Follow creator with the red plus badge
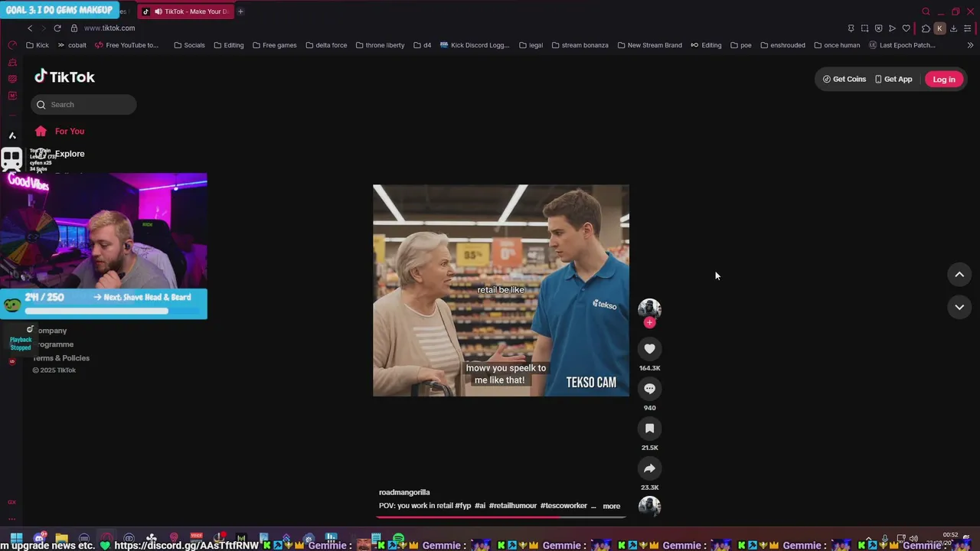Screen dimensions: 980x551 (x=649, y=322)
